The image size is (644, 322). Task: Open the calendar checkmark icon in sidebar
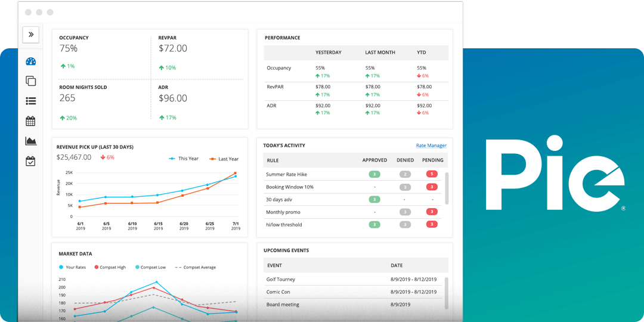pyautogui.click(x=31, y=161)
